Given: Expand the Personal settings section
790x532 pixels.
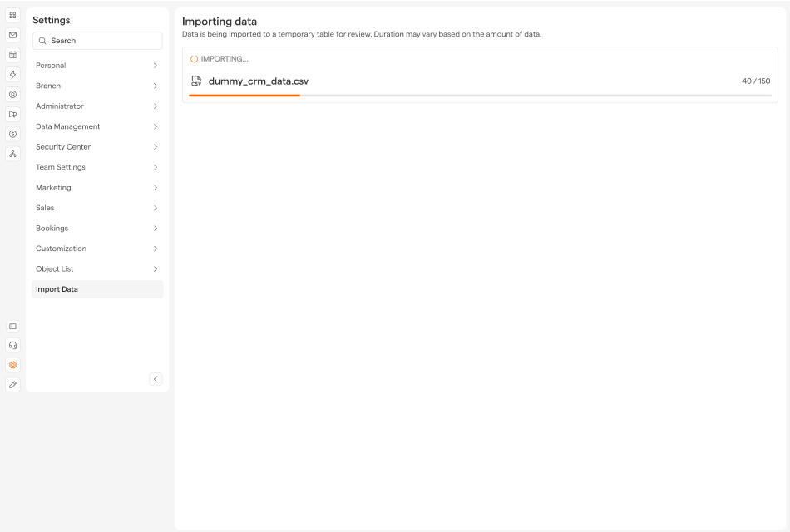Looking at the screenshot, I should pos(96,66).
